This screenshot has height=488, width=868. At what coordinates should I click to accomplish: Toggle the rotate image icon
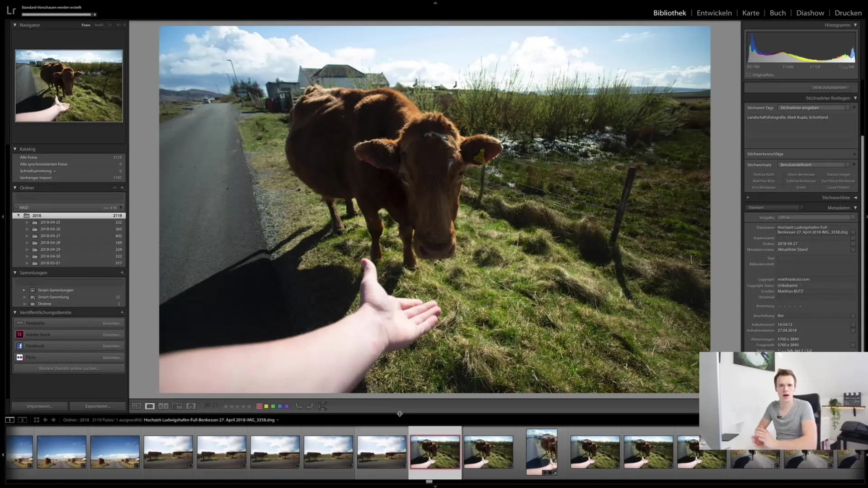click(x=299, y=406)
